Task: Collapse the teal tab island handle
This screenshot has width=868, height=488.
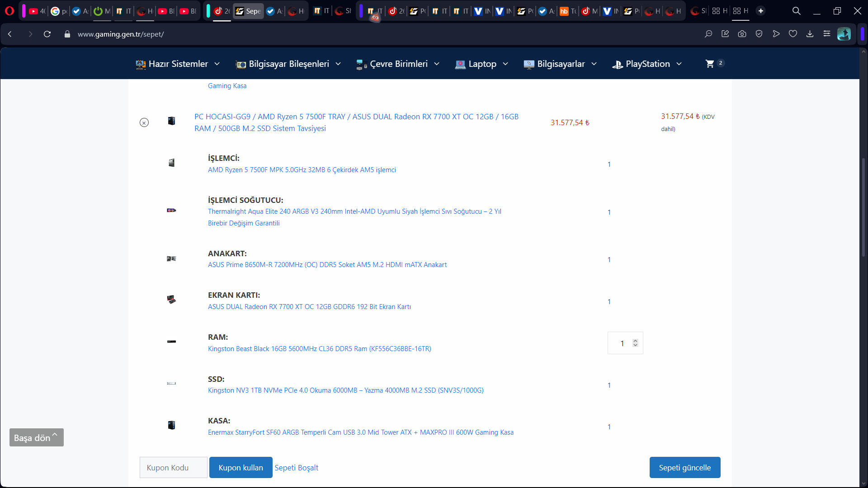Action: (208, 11)
